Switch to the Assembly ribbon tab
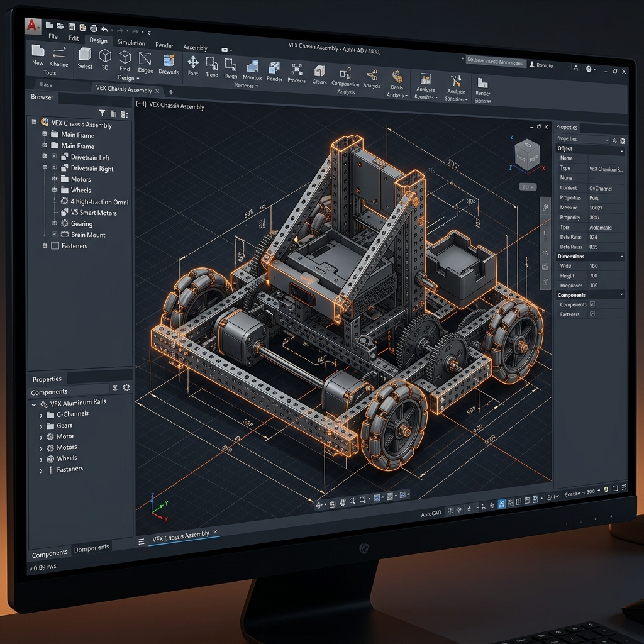This screenshot has height=644, width=644. coord(195,47)
